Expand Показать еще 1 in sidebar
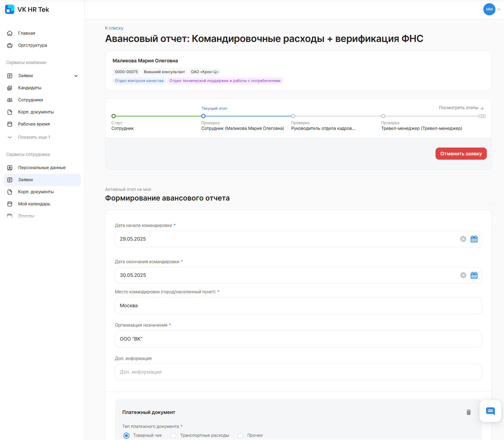Viewport: 504px width, 440px height. point(34,137)
